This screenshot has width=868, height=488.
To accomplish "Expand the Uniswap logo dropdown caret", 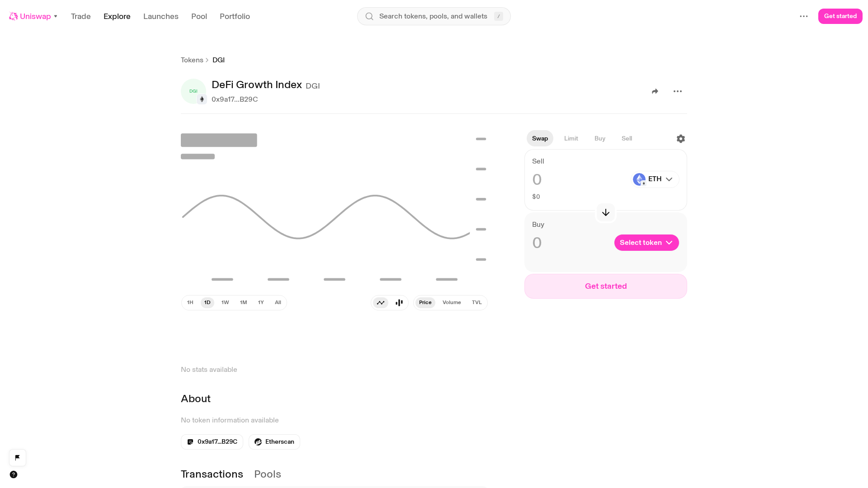I will point(56,16).
